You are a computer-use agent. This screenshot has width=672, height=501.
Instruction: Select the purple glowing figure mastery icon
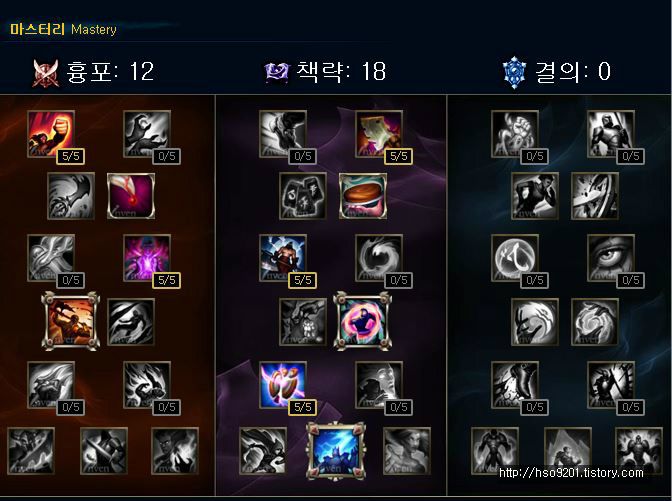[x=147, y=258]
